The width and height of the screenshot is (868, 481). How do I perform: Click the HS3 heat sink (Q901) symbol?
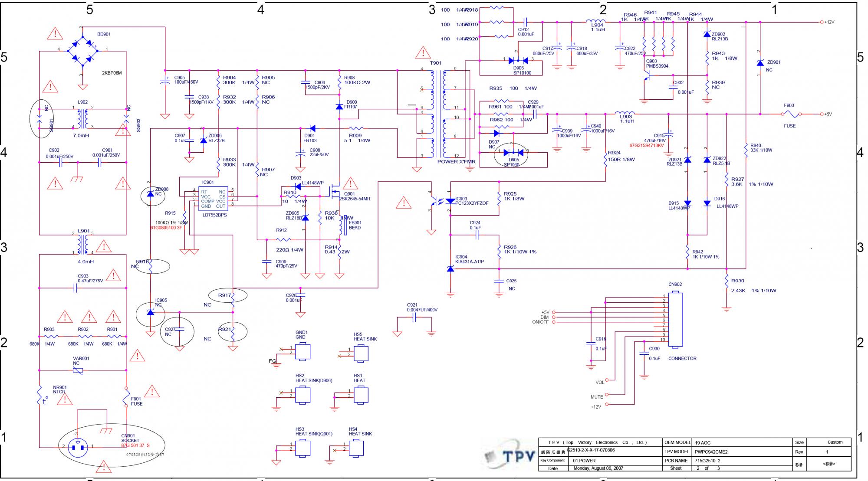302,448
